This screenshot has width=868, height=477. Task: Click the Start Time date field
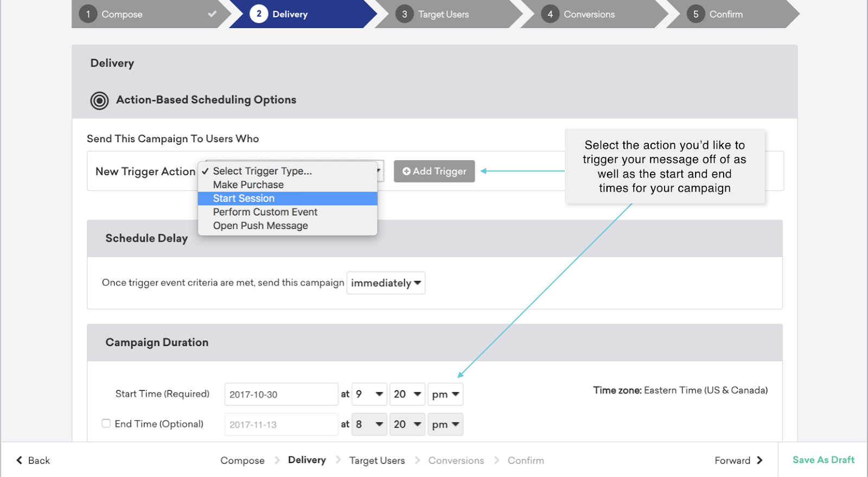(x=281, y=395)
